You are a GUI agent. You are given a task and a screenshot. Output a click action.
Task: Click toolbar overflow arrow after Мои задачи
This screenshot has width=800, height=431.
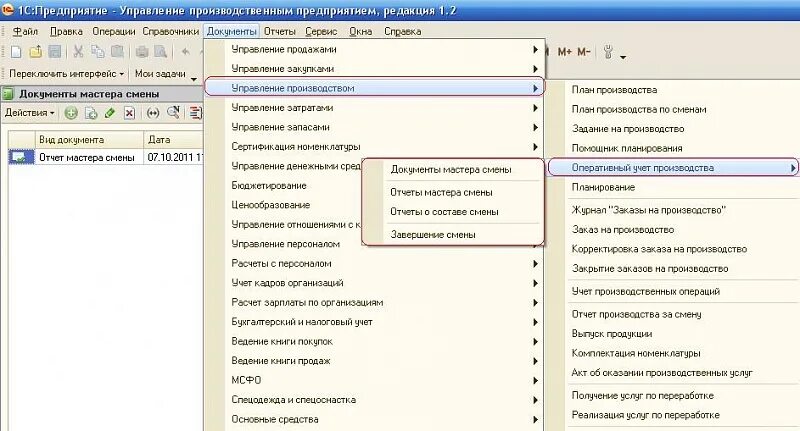tap(193, 79)
